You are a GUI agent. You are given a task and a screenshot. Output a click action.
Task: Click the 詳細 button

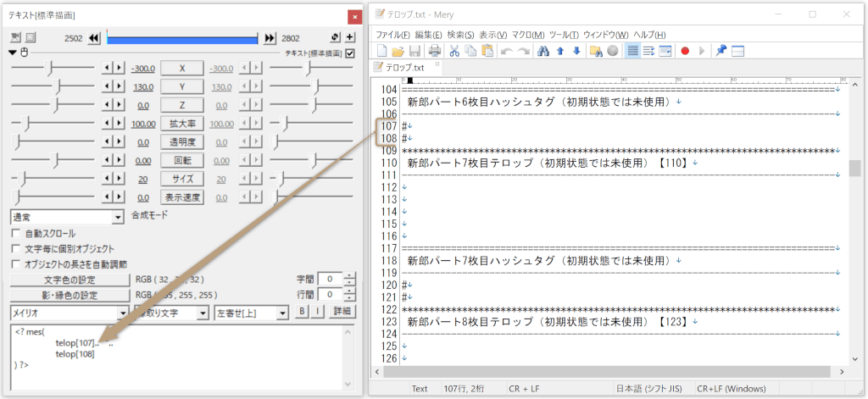pos(342,311)
